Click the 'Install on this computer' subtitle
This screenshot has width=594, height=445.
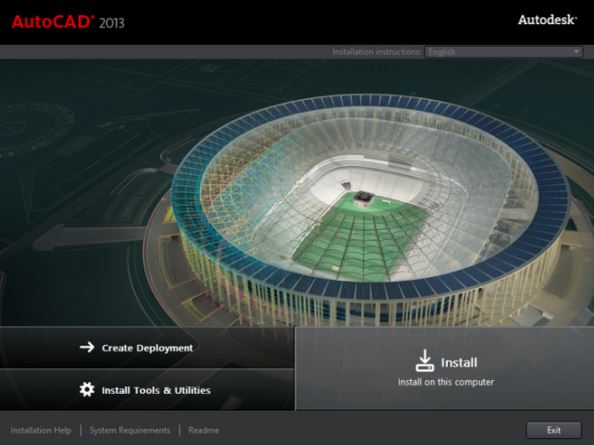[446, 382]
